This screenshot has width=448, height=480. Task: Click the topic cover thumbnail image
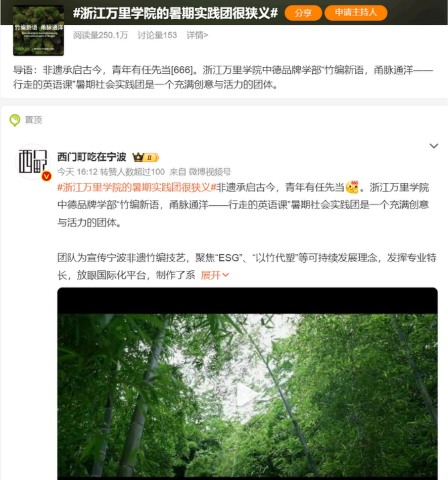(x=38, y=30)
